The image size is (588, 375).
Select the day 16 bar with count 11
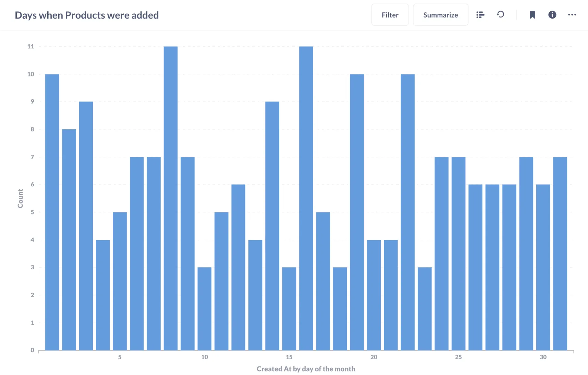point(306,198)
